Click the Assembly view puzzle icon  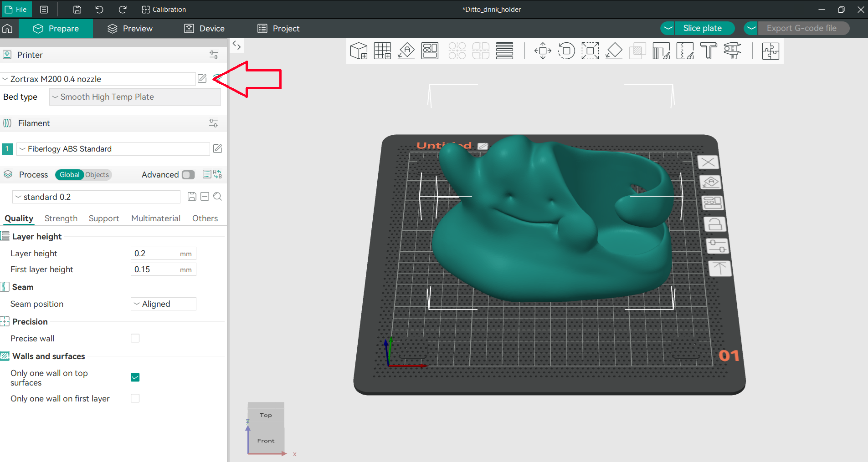pos(770,51)
